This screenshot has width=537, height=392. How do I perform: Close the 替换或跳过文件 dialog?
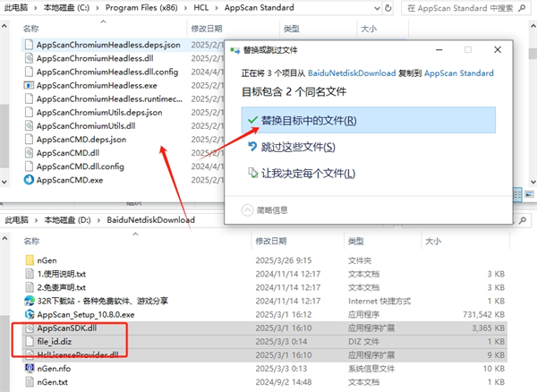pyautogui.click(x=498, y=50)
